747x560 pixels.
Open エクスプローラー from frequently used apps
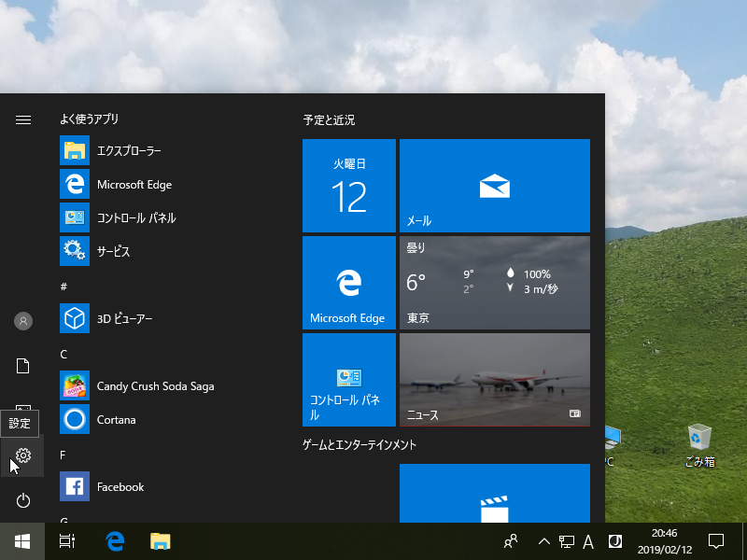point(172,150)
